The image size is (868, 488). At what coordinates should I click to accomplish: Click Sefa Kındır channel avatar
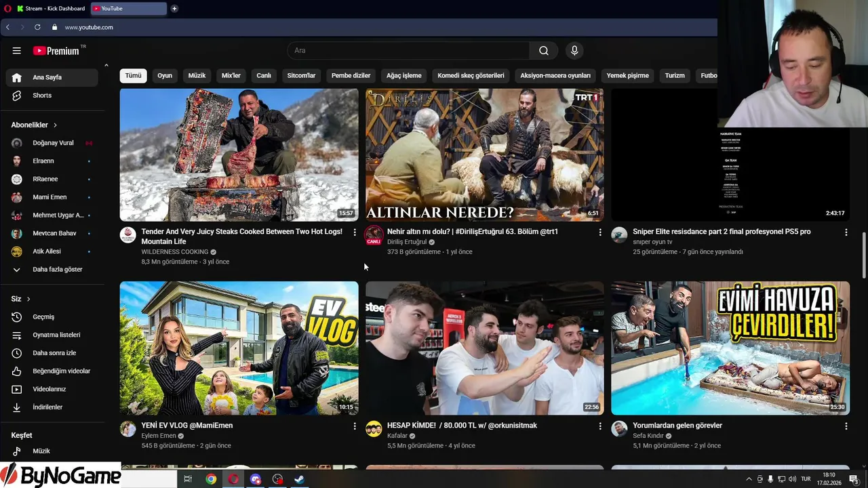(619, 429)
